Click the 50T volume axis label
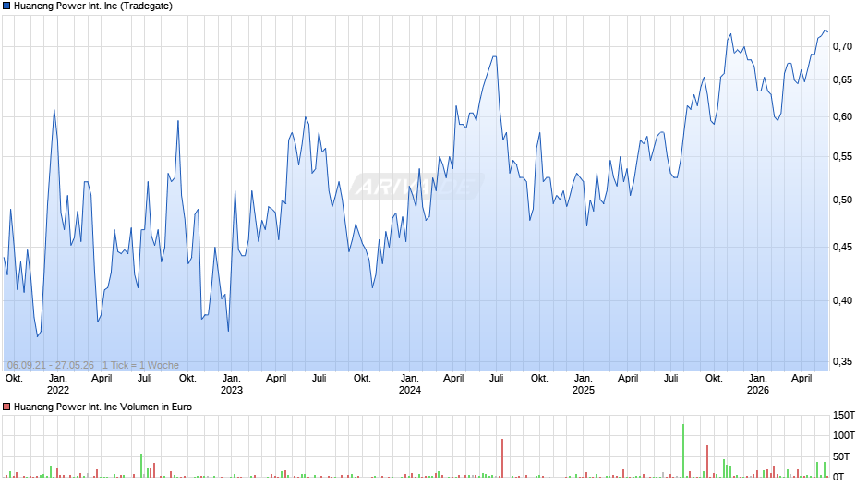Viewport: 868px width, 486px height. tap(841, 456)
